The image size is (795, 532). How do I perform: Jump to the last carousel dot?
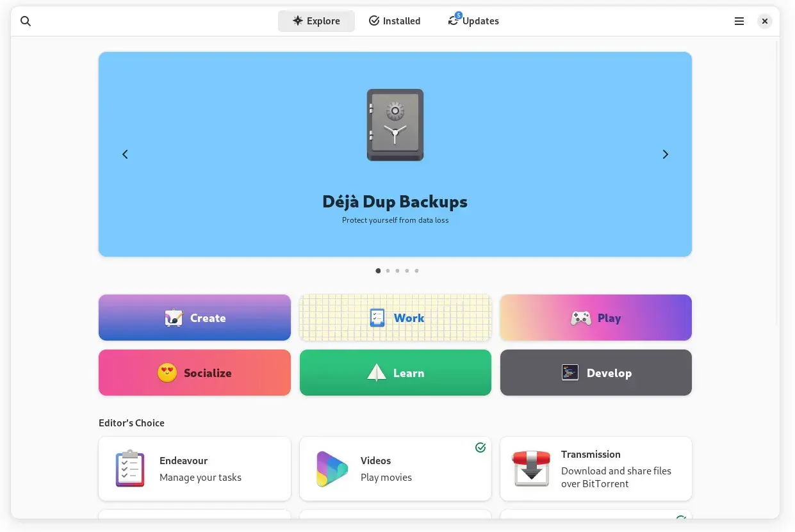(416, 271)
